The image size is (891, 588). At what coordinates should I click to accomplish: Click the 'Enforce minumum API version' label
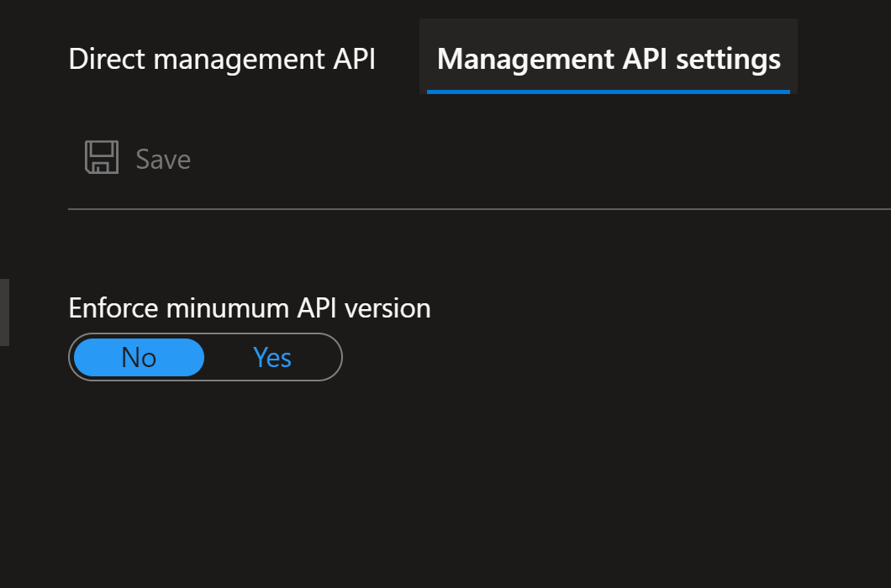[x=250, y=308]
